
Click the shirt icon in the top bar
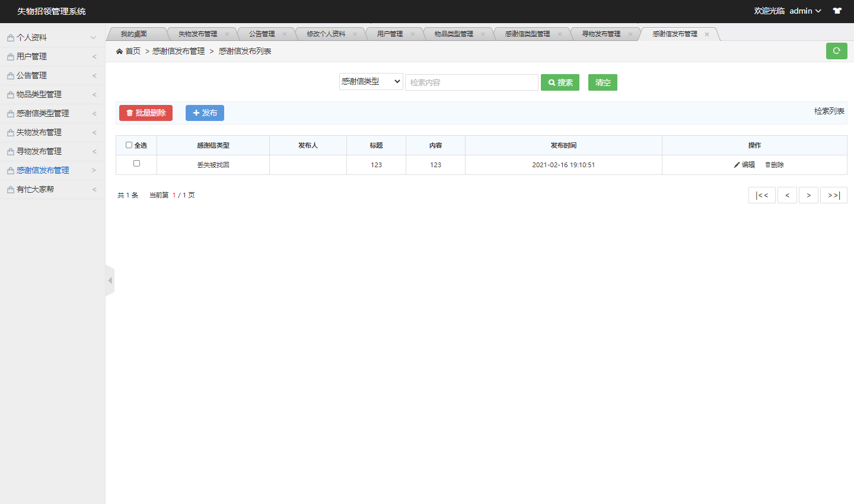(837, 10)
